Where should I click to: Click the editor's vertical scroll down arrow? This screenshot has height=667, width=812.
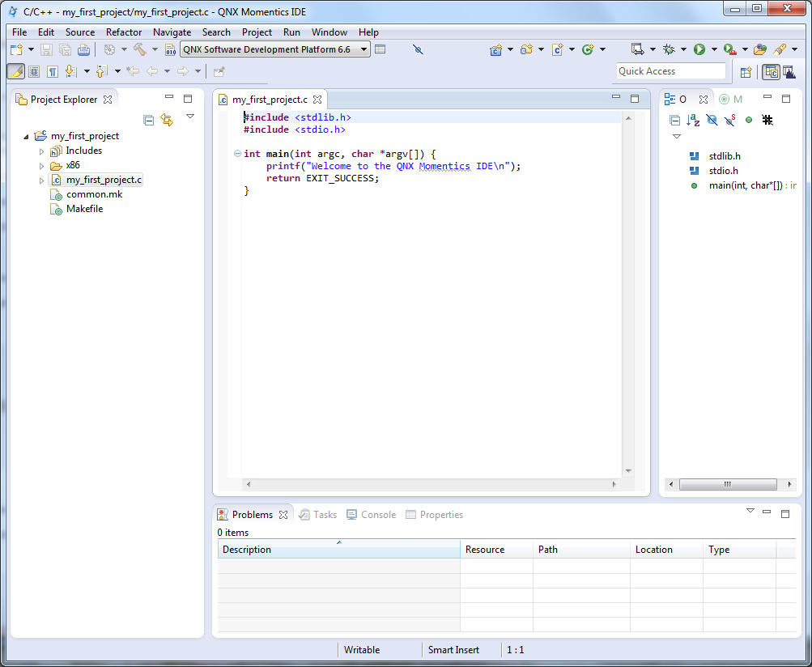coord(628,471)
